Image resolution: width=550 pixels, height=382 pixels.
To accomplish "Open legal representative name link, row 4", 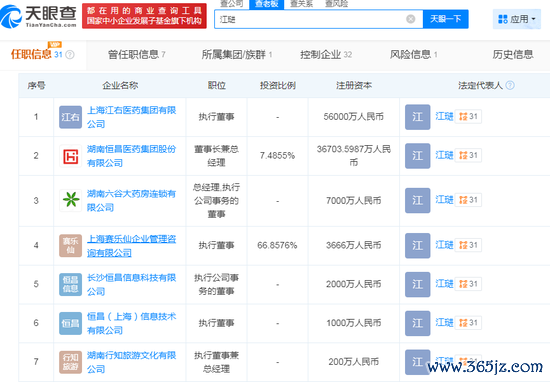I will click(x=444, y=245).
